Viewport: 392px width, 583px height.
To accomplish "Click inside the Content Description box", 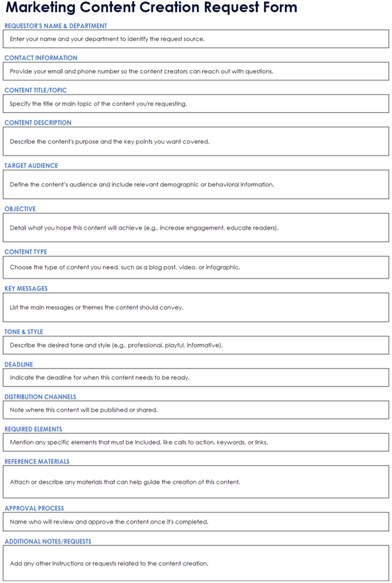I will tap(196, 142).
